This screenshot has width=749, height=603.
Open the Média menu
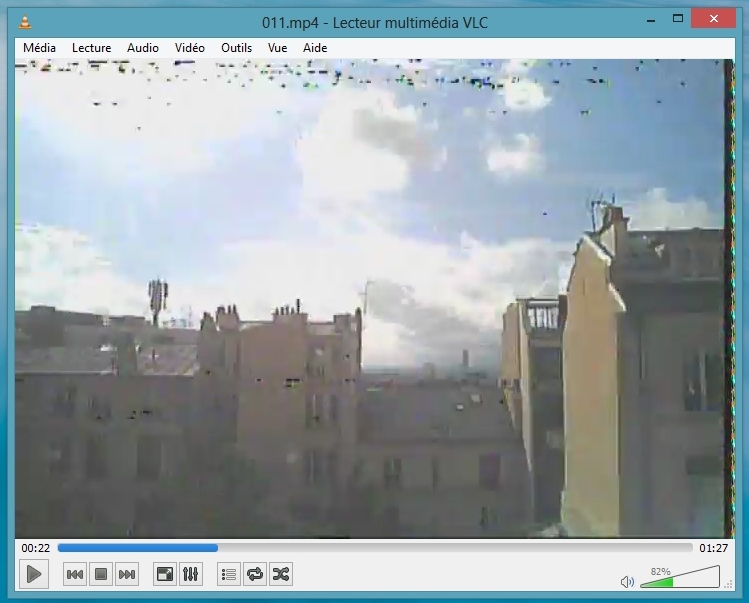(39, 48)
